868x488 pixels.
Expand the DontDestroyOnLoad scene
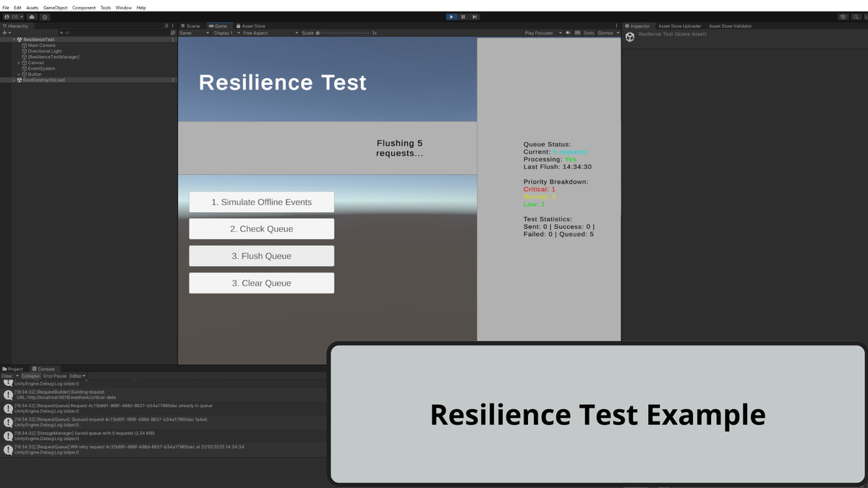14,80
